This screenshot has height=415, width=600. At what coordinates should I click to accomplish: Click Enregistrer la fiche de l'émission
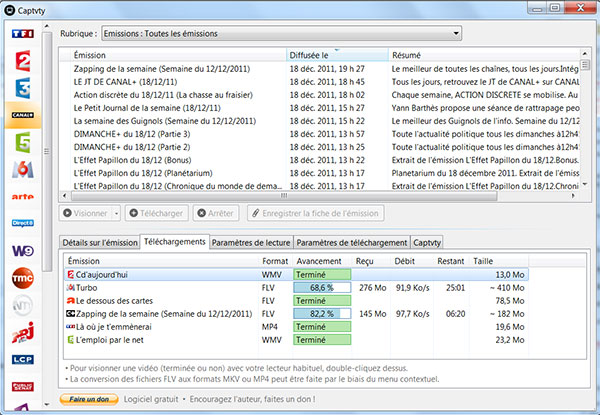[x=316, y=213]
